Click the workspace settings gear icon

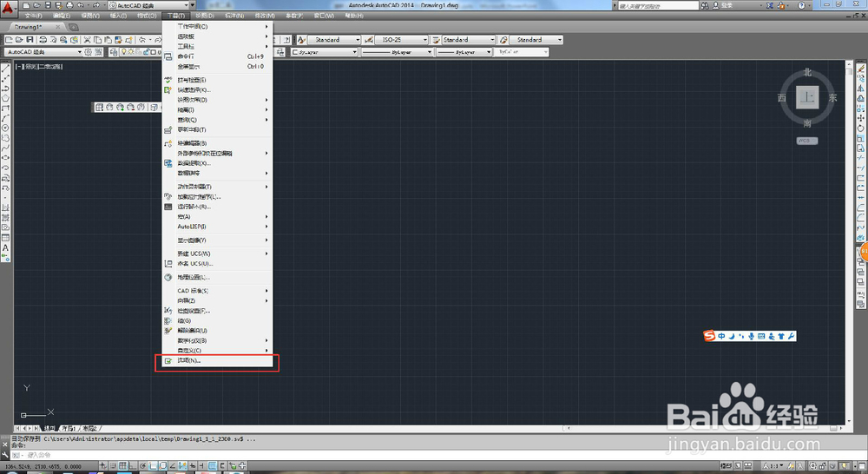point(88,52)
